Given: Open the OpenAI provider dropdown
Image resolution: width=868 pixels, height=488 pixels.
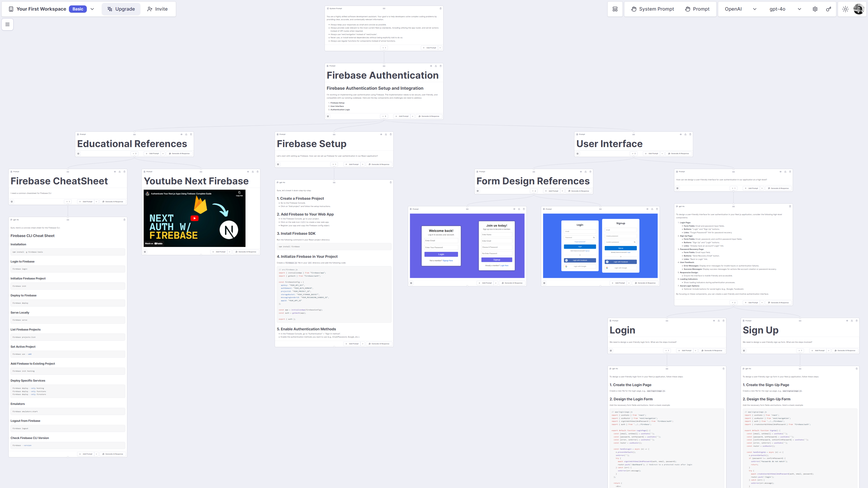Looking at the screenshot, I should tap(741, 9).
